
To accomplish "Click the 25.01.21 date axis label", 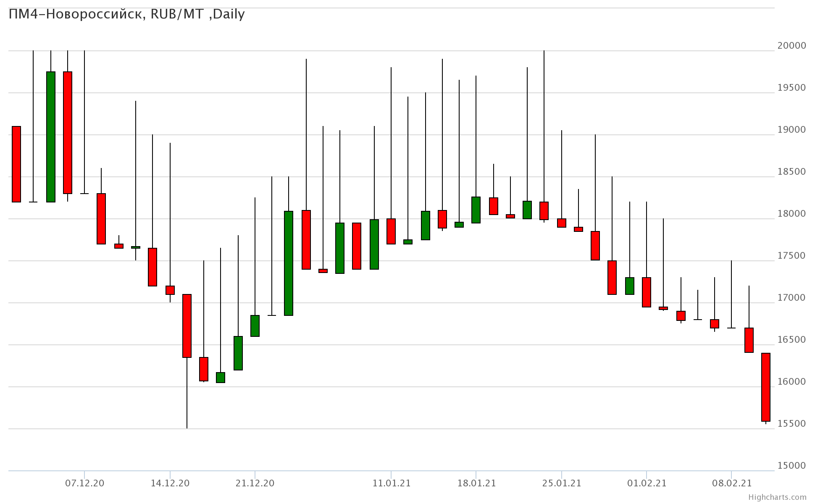I will pos(562,483).
